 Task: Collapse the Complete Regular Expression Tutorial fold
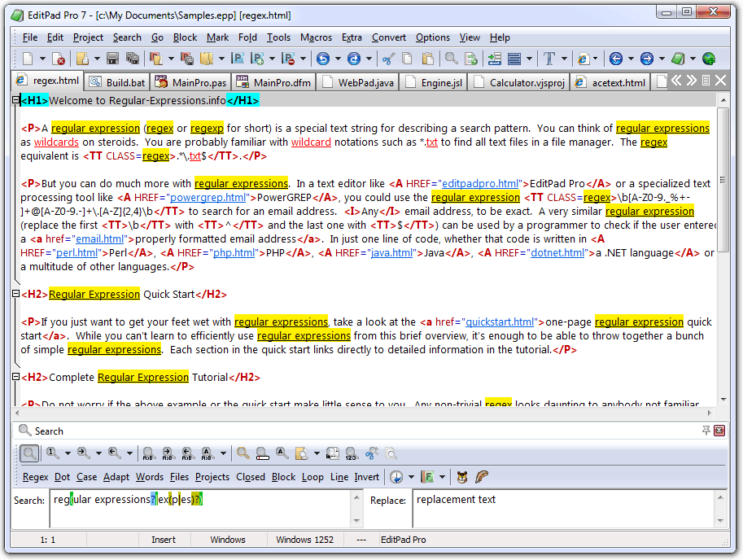[x=15, y=377]
